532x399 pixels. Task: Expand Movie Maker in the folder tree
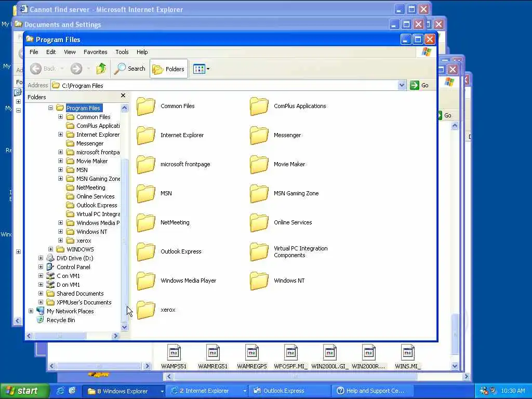[x=60, y=161]
